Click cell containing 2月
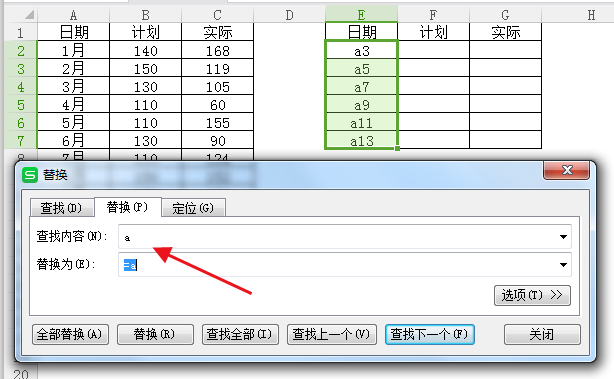The image size is (614, 379). pos(73,68)
